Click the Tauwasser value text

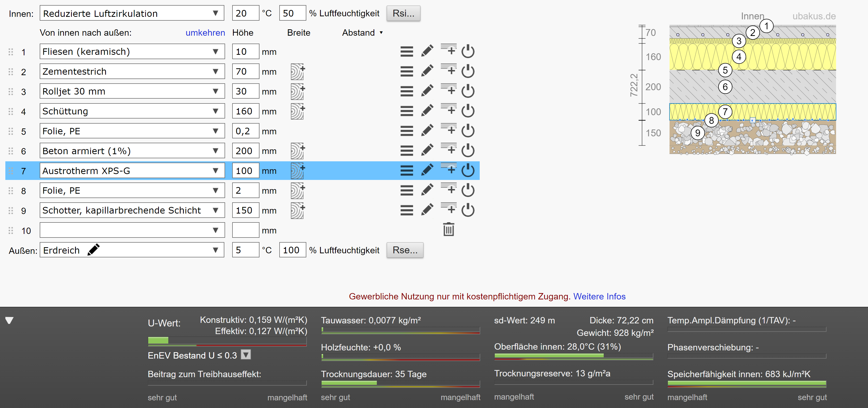tap(371, 320)
